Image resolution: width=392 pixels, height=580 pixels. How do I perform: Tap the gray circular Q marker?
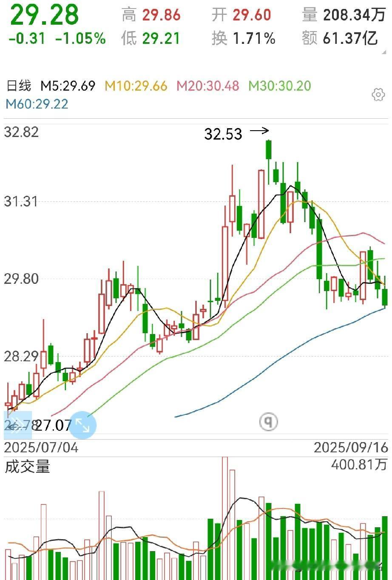pyautogui.click(x=268, y=422)
